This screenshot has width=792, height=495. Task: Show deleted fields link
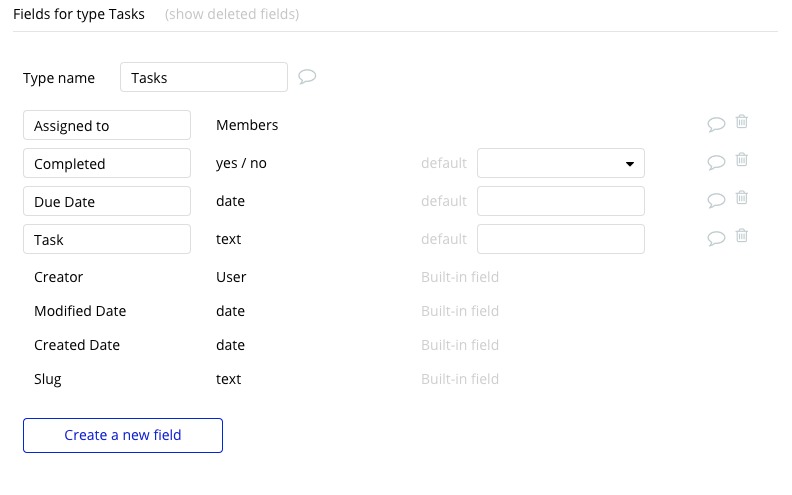pyautogui.click(x=232, y=14)
